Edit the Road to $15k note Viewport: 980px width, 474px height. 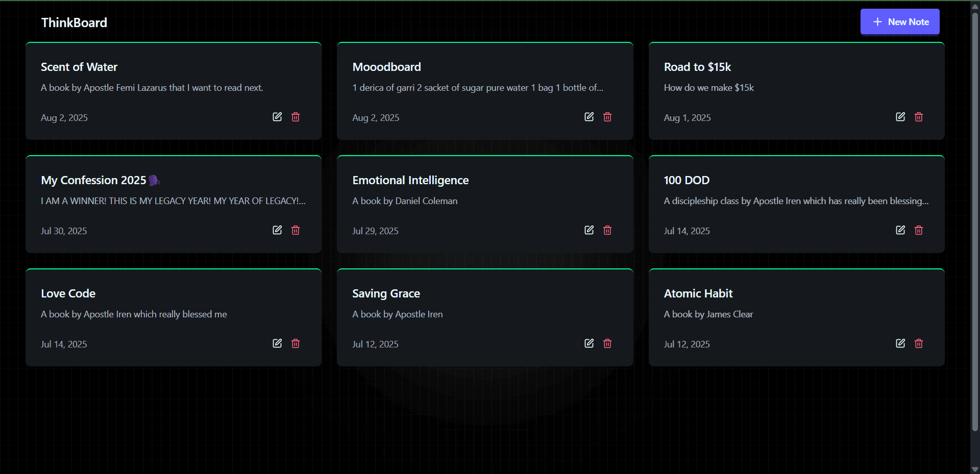tap(900, 117)
